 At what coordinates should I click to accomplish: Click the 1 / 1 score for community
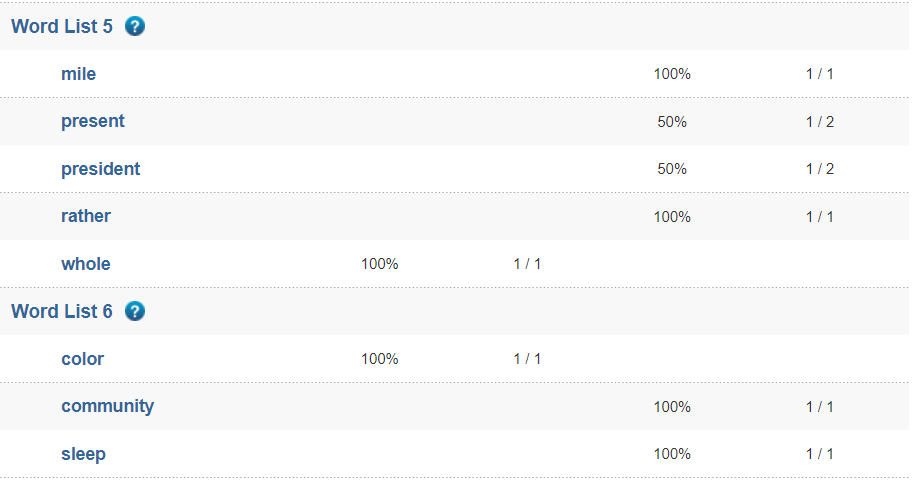tap(820, 407)
